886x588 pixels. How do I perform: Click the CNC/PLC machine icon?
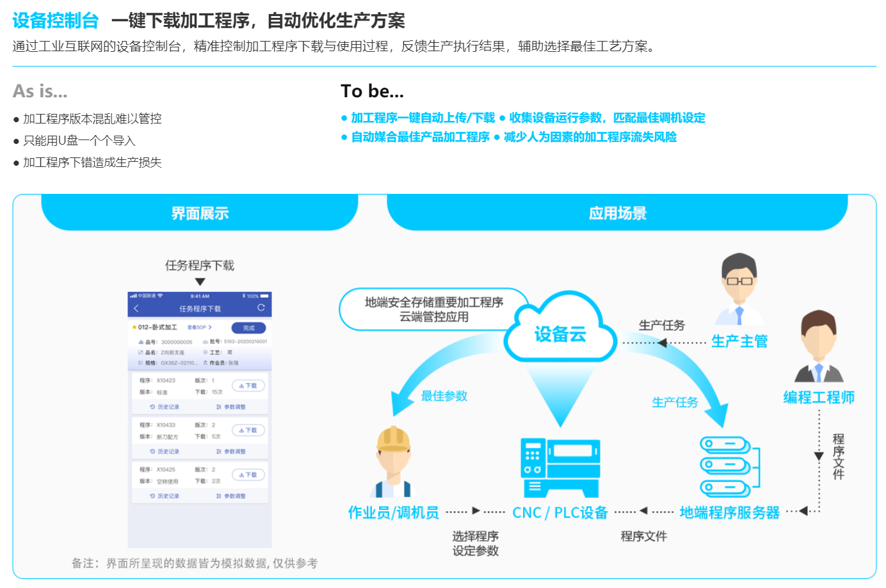560,468
